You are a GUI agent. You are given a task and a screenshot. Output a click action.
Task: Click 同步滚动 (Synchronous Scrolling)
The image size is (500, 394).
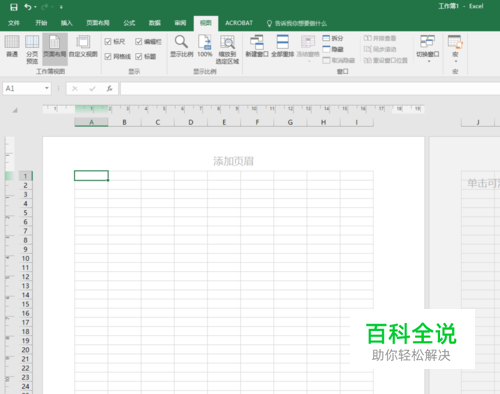380,49
